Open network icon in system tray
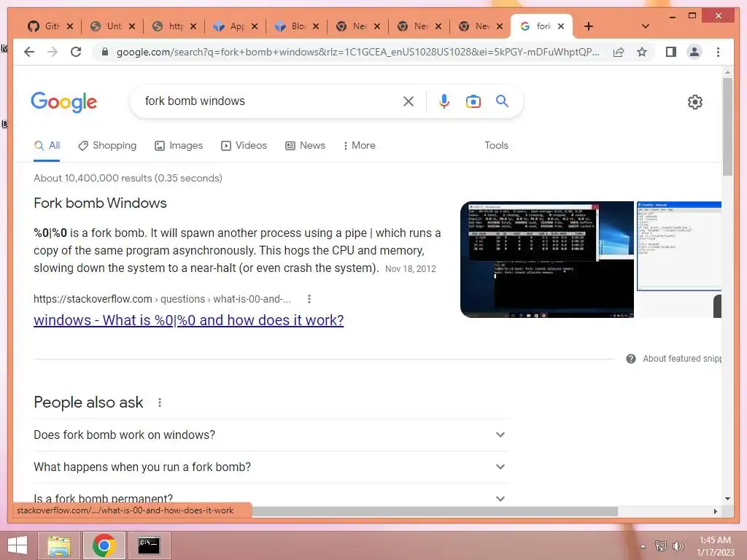Image resolution: width=747 pixels, height=560 pixels. pyautogui.click(x=661, y=545)
